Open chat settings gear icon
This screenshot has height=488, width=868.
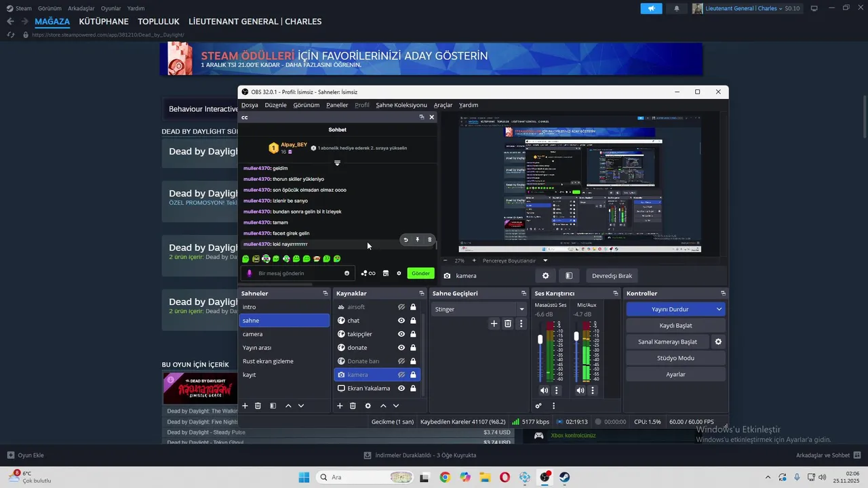click(399, 273)
